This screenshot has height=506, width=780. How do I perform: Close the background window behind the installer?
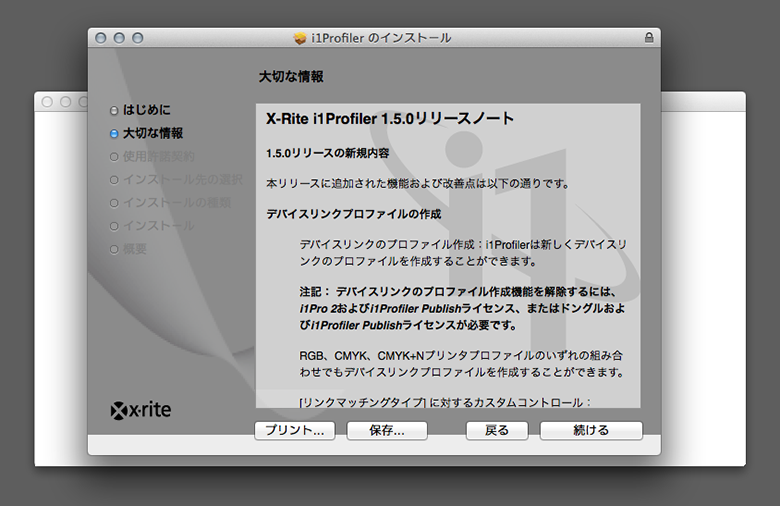coord(47,102)
